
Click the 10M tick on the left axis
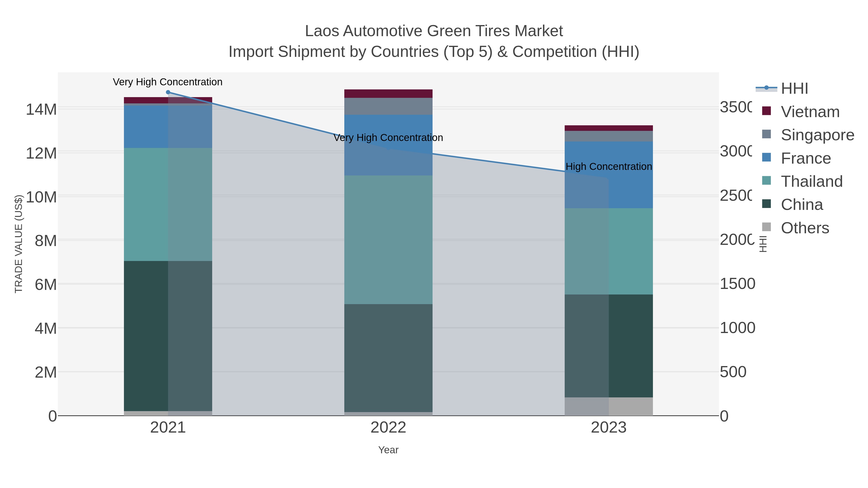point(41,197)
